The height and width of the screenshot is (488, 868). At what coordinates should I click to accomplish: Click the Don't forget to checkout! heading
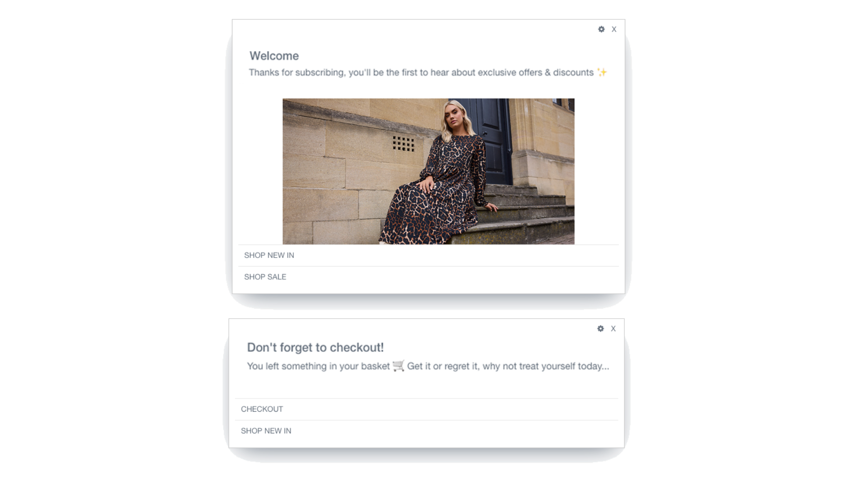coord(315,347)
